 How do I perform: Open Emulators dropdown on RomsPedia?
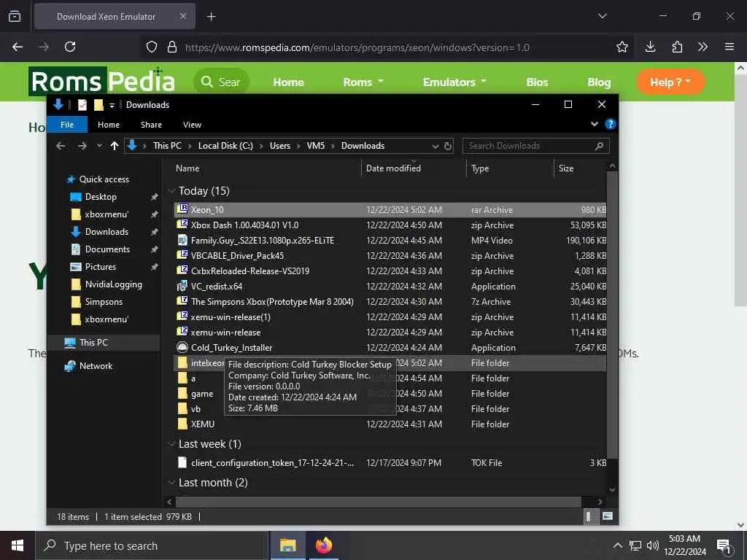(x=454, y=82)
